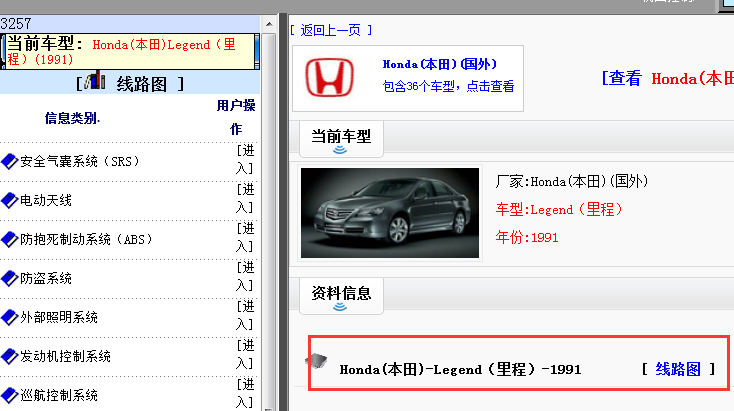Open 进入 for 防盗系统

[x=245, y=276]
